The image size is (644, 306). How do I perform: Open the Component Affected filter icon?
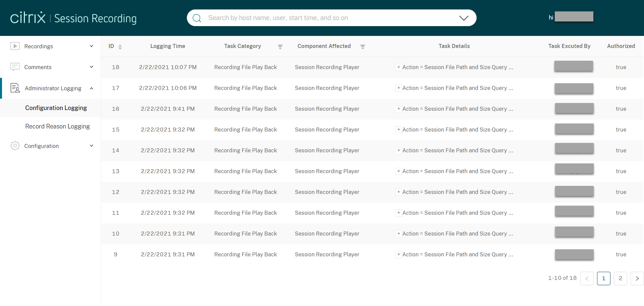pos(363,47)
